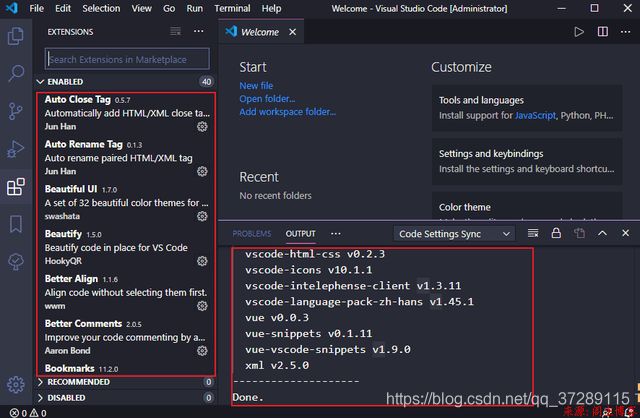Expand the RECOMMENDED extensions section
640x418 pixels.
(x=126, y=382)
